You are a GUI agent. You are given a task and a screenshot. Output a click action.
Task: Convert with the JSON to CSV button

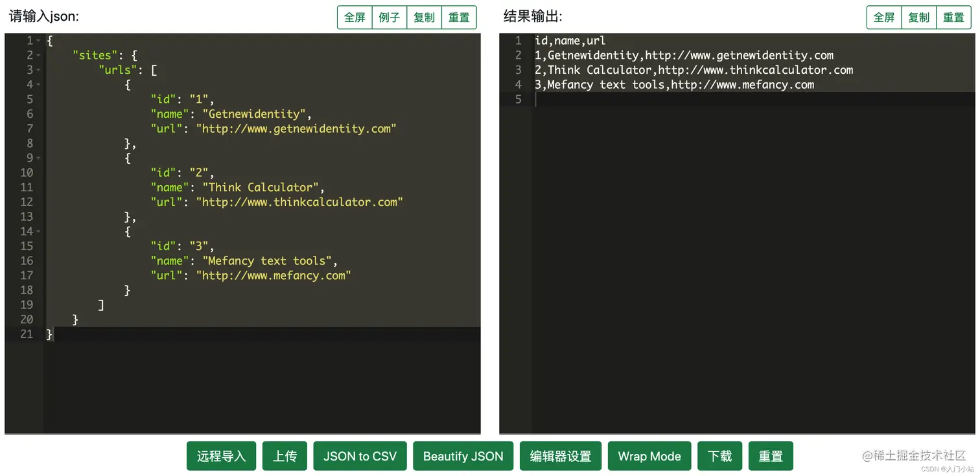pos(360,456)
